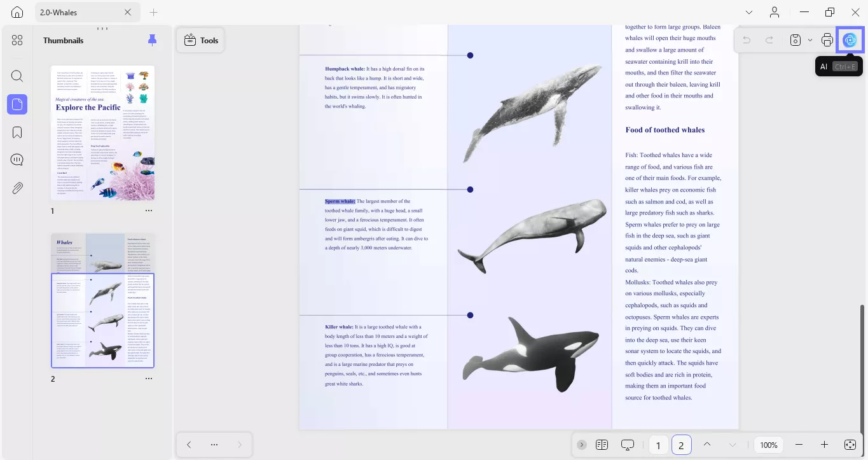This screenshot has width=868, height=460.
Task: Jump to page 1 in bottom bar
Action: (x=658, y=445)
